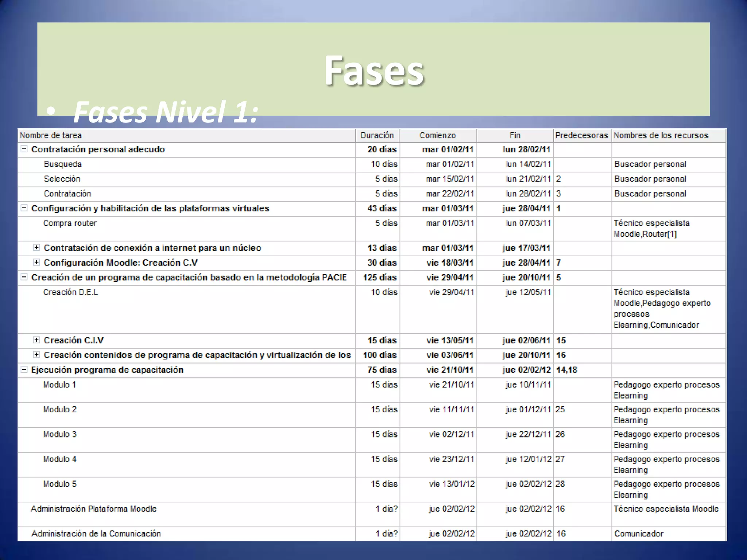Select the Modulo 4 task
This screenshot has width=747, height=560.
(60, 459)
